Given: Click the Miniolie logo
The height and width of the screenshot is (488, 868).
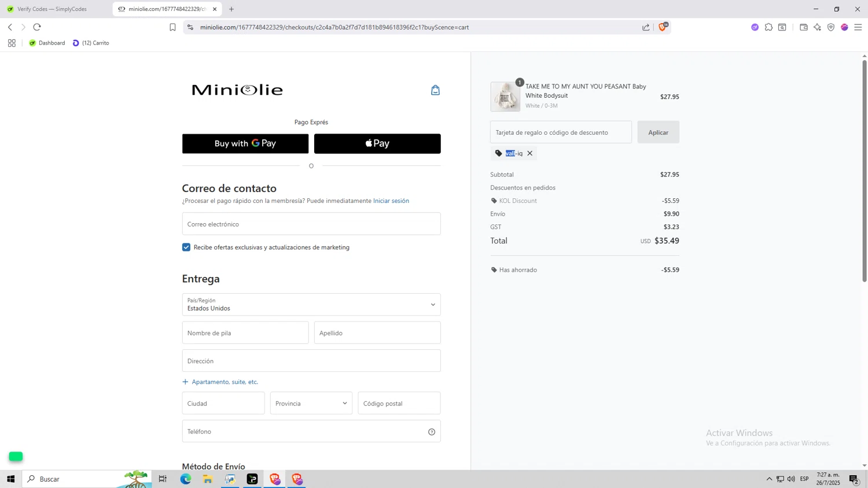Looking at the screenshot, I should [237, 90].
